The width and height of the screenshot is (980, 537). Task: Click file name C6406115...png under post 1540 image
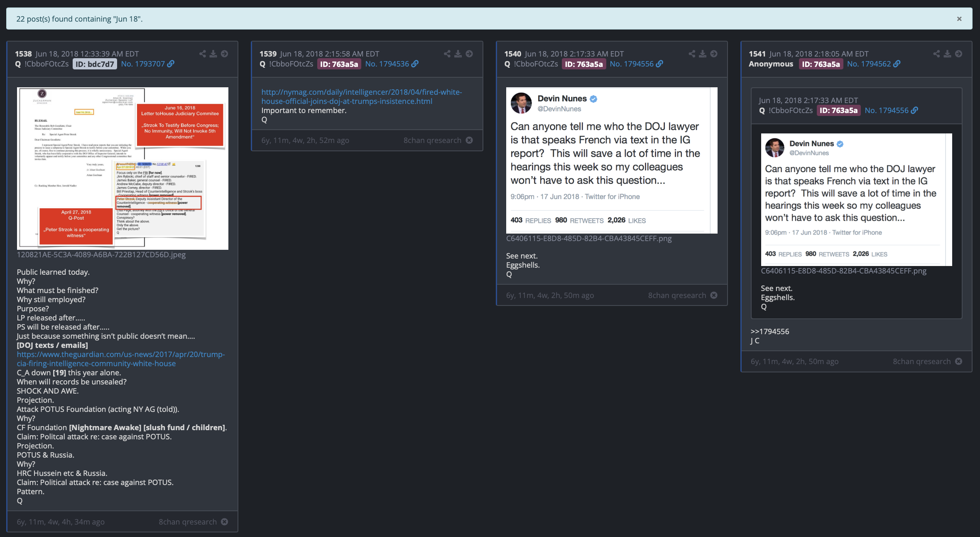click(589, 238)
